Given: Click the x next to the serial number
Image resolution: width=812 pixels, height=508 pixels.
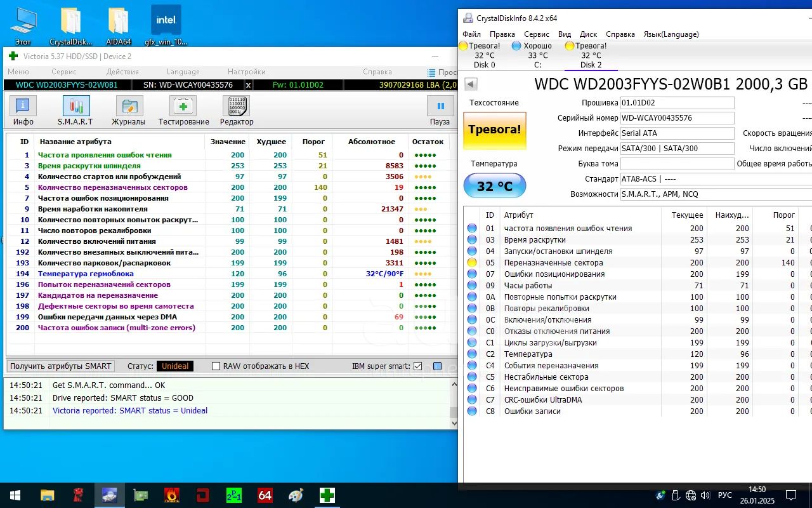Looking at the screenshot, I should tap(248, 84).
